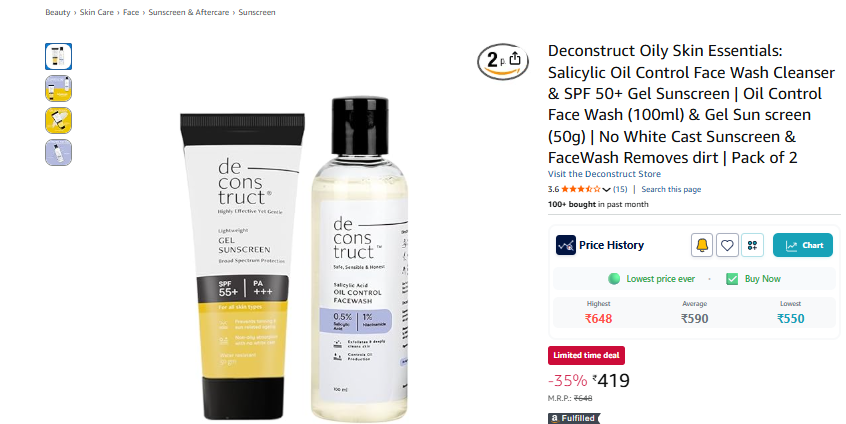Open Skin Care breadcrumb link
The width and height of the screenshot is (846, 424).
(x=97, y=12)
